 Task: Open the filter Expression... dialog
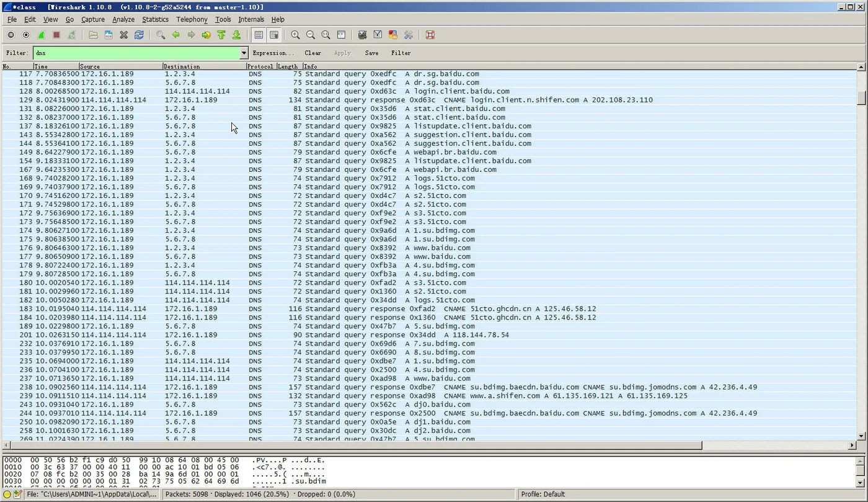pos(273,53)
